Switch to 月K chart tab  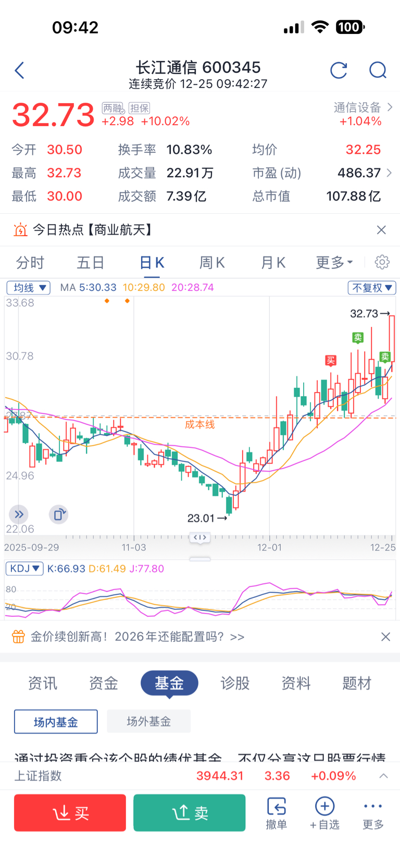pos(273,262)
